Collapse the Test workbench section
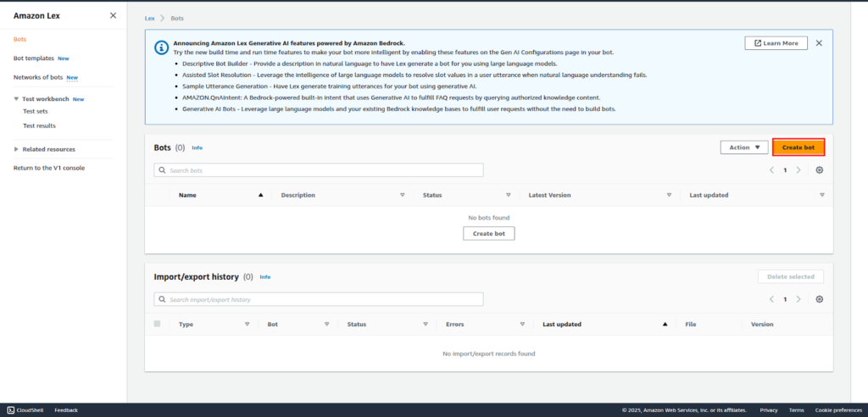This screenshot has height=417, width=868. click(x=17, y=99)
